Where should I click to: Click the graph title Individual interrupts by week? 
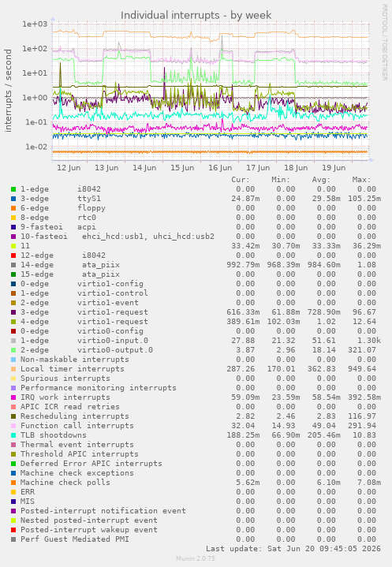click(x=196, y=15)
